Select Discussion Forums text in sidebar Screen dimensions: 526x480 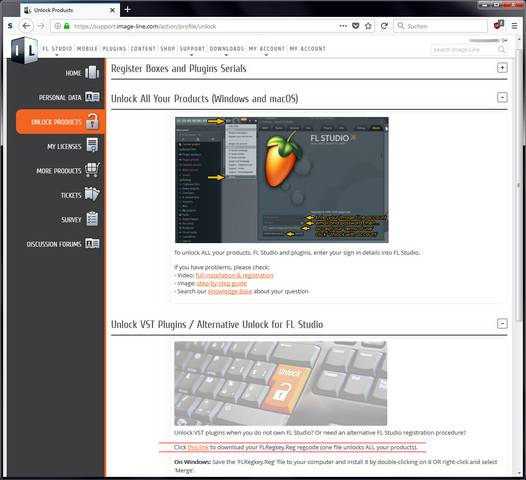54,245
